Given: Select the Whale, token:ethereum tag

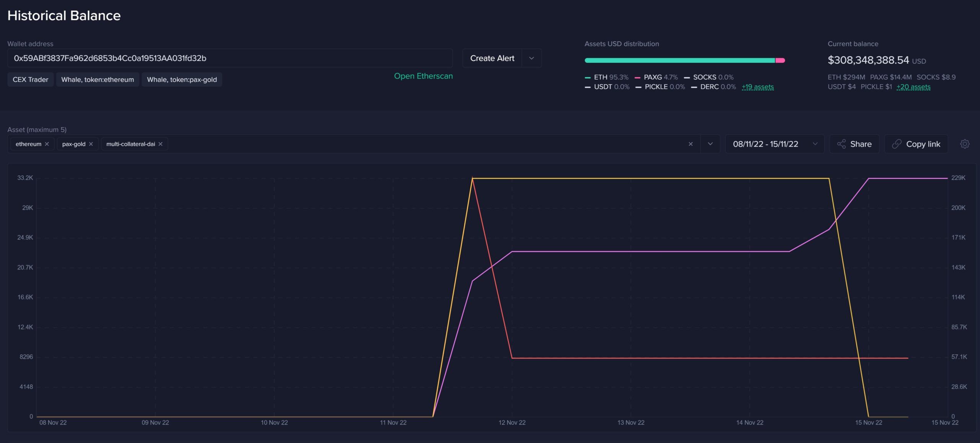Looking at the screenshot, I should click(x=98, y=80).
